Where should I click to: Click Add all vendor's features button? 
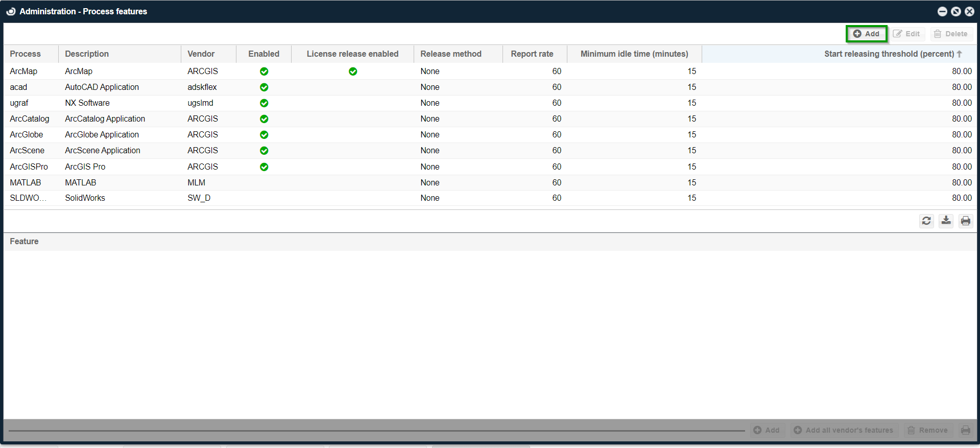(844, 430)
